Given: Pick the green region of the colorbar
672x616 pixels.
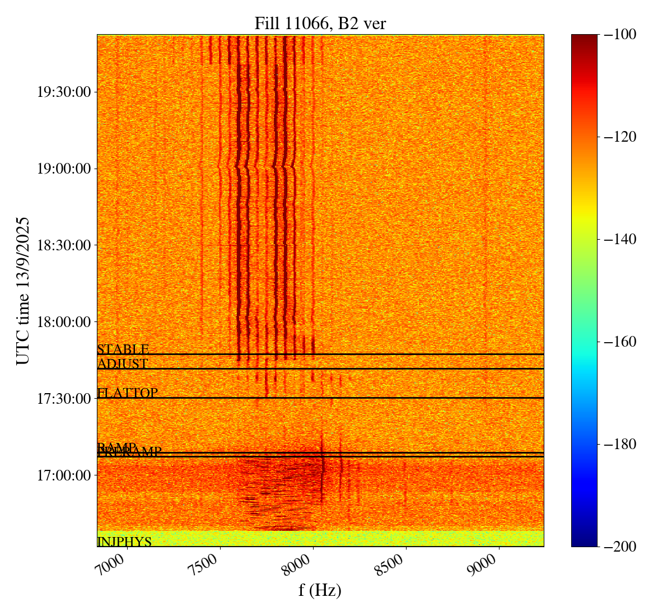Looking at the screenshot, I should tap(584, 290).
